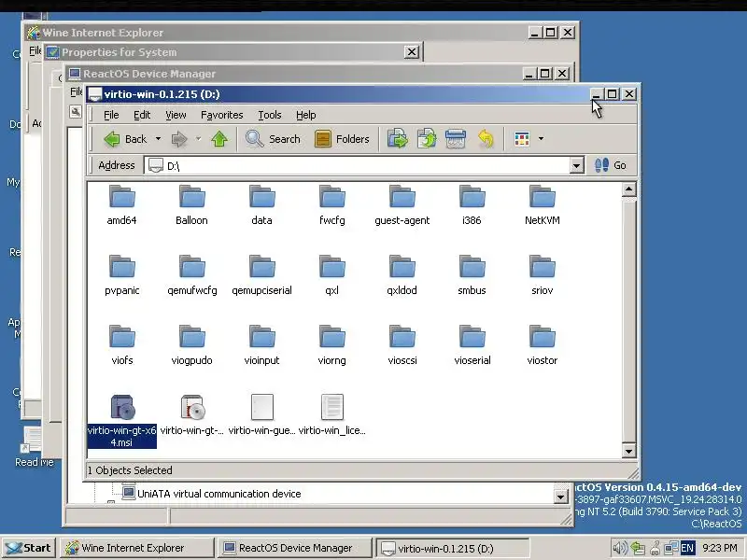Select the virtio-win-gue... file
The image size is (747, 560).
[261, 414]
